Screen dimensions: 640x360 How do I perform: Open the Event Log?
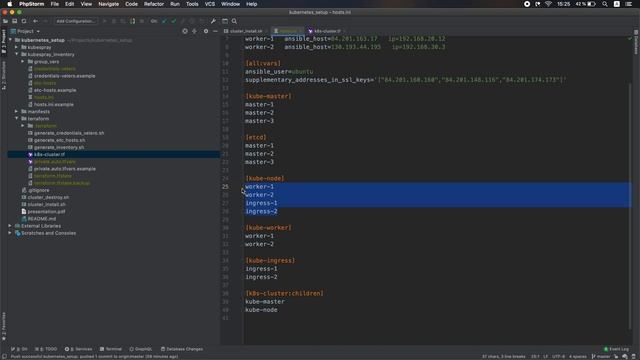coord(616,349)
